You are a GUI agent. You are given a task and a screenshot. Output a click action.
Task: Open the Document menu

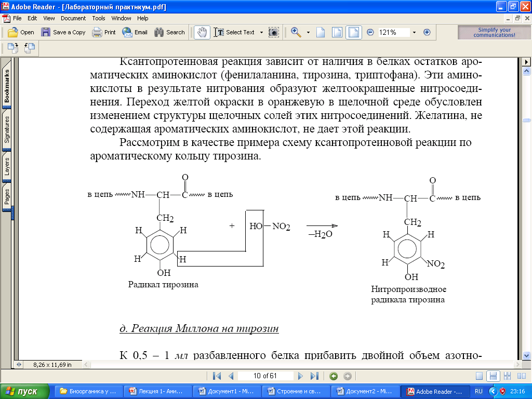pos(73,18)
